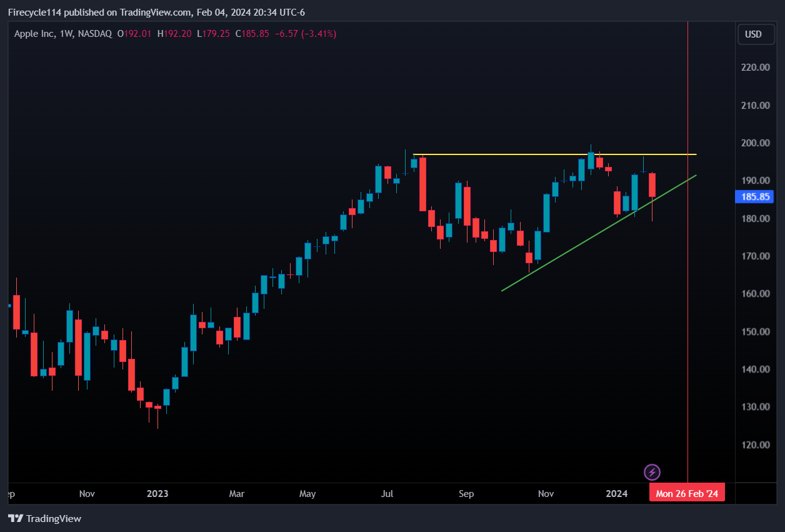The image size is (785, 532).
Task: Click the 170.00 price axis label
Action: click(x=755, y=256)
